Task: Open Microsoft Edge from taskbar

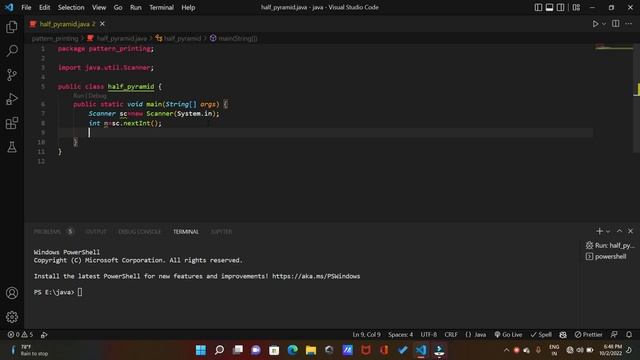Action: tap(293, 350)
